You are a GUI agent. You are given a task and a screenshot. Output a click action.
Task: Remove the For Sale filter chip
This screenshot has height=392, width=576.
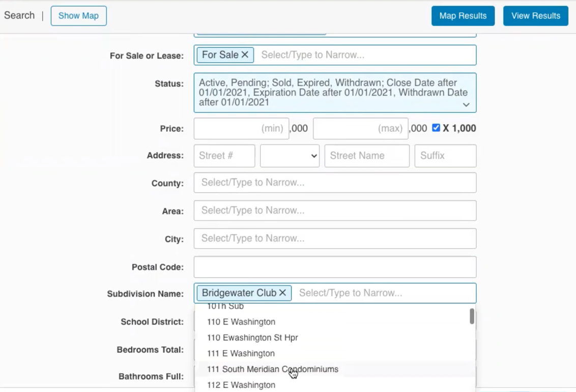tap(244, 54)
